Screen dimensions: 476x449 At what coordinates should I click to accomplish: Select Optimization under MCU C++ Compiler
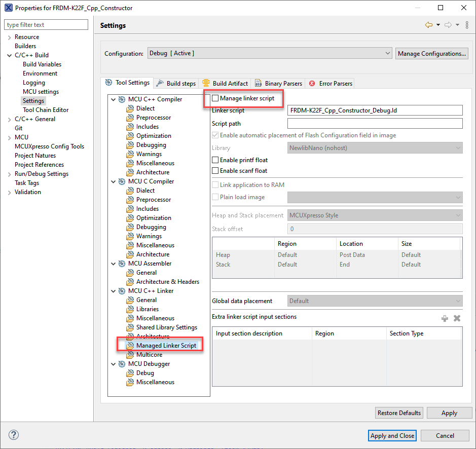pyautogui.click(x=154, y=136)
